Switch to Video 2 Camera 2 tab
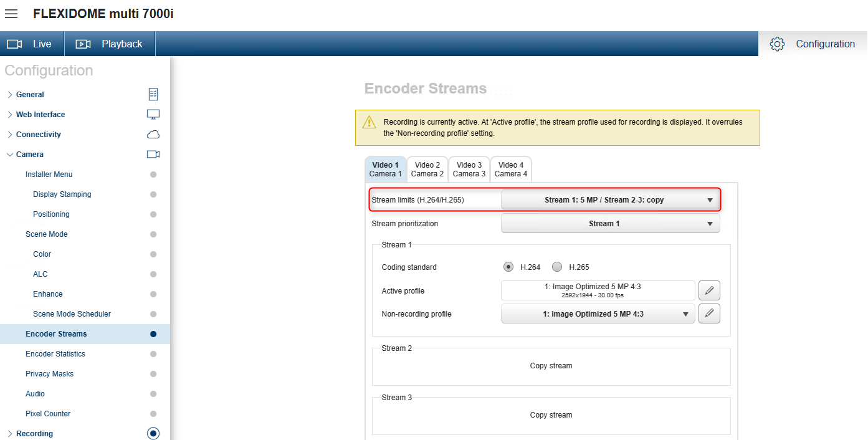 (x=427, y=170)
